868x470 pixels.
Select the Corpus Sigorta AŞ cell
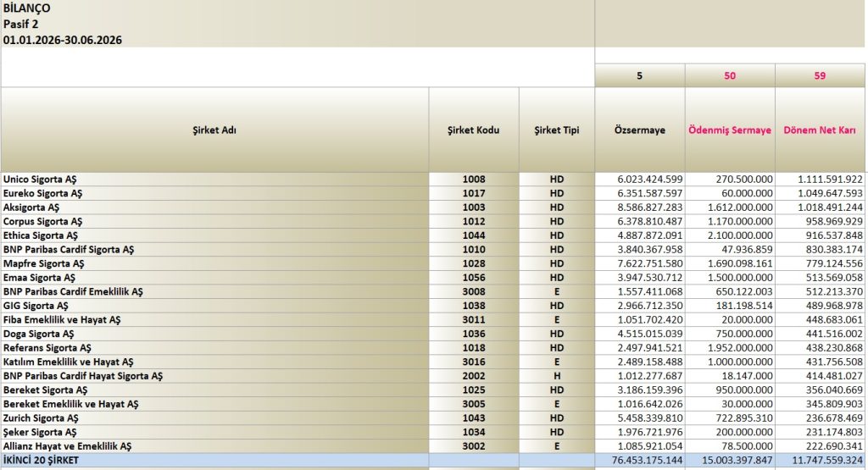tap(214, 221)
